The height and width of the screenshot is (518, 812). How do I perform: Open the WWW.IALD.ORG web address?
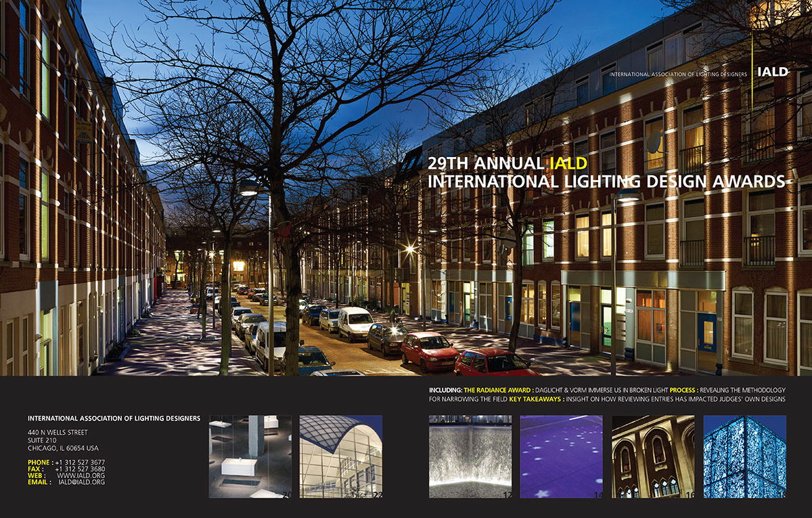85,475
